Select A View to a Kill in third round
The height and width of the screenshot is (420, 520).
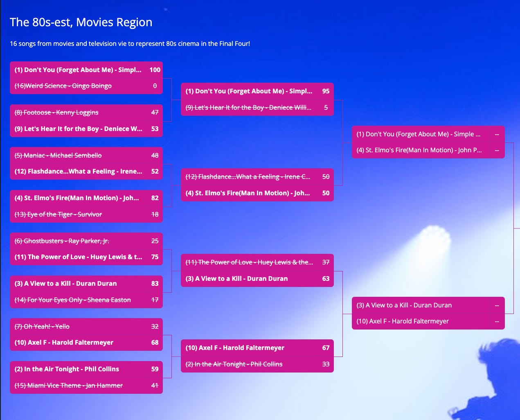pos(428,305)
